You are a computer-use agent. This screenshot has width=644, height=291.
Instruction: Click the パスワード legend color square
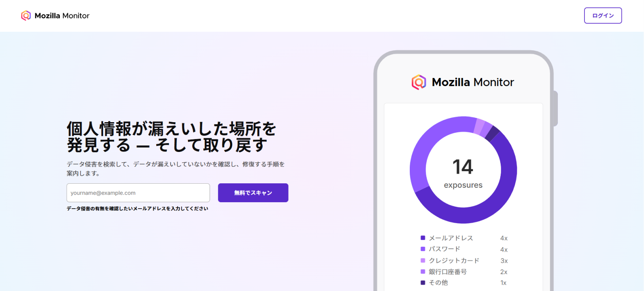423,249
